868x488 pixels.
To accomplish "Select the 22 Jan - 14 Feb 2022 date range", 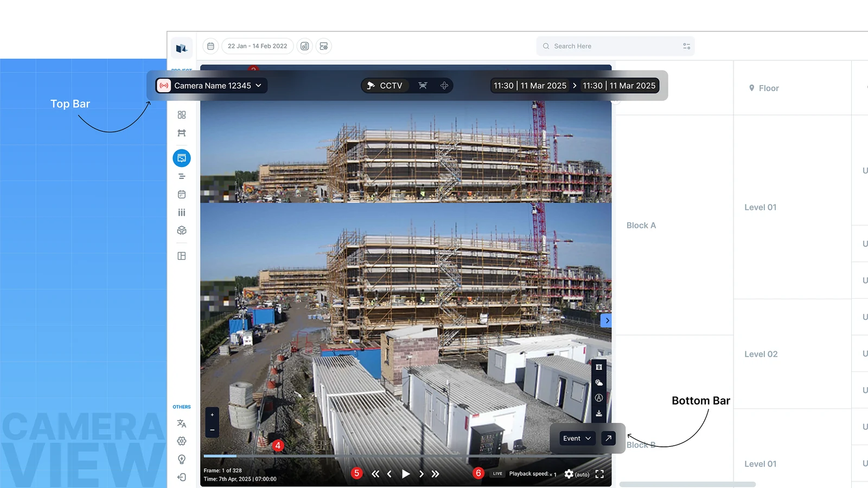I will (x=258, y=46).
